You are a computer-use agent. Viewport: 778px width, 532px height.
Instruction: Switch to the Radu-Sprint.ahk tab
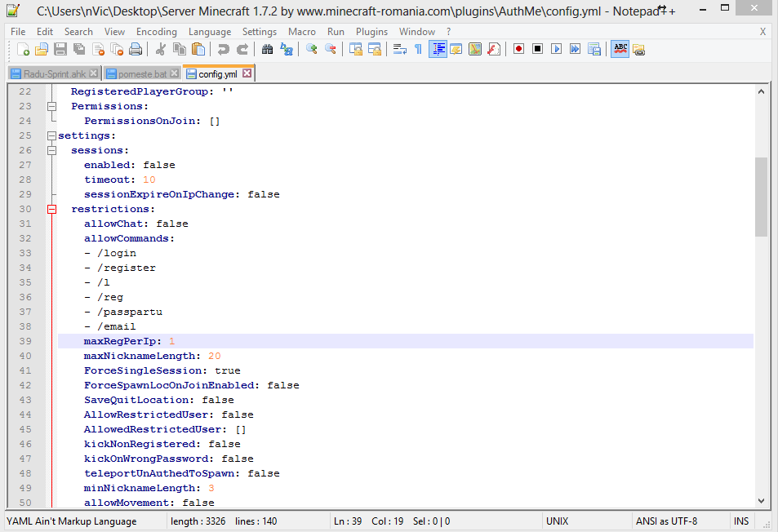tap(55, 74)
